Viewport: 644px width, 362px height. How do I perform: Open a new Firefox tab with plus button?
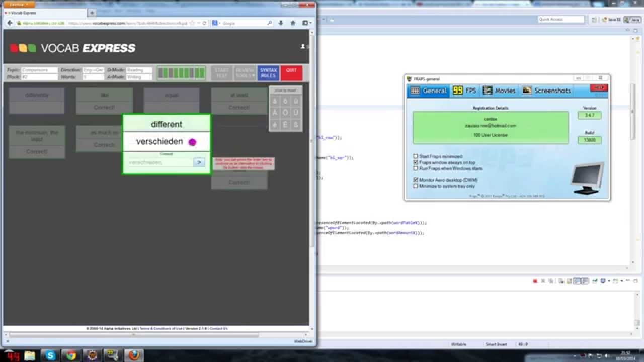click(92, 13)
